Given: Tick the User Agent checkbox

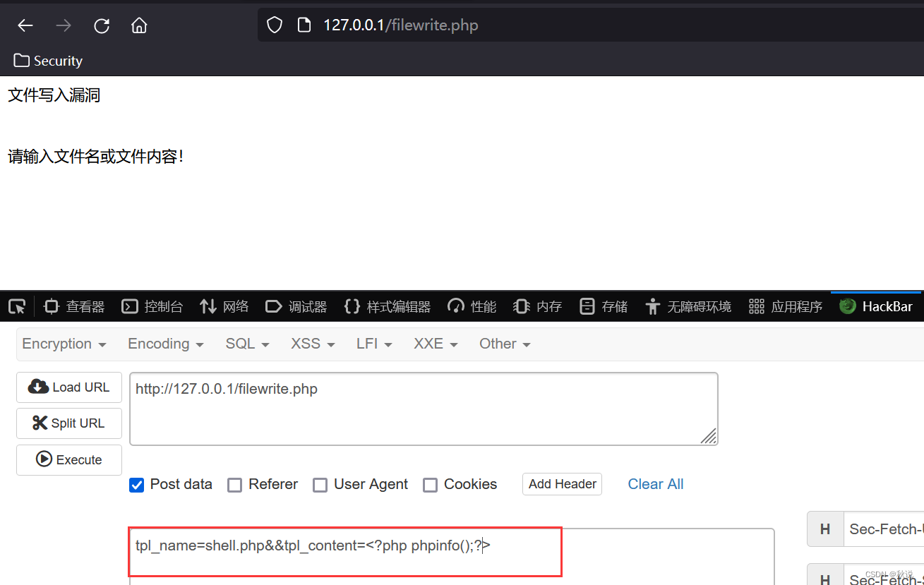Looking at the screenshot, I should [320, 485].
